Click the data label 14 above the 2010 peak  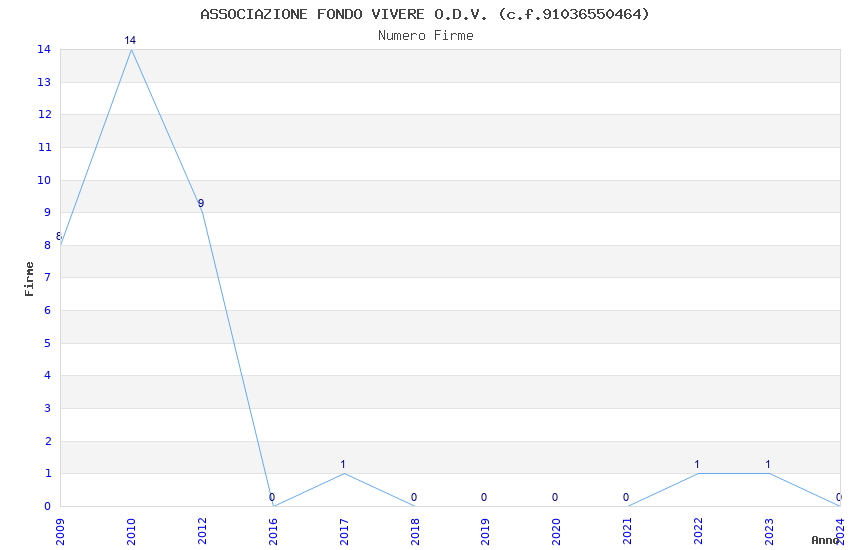130,40
